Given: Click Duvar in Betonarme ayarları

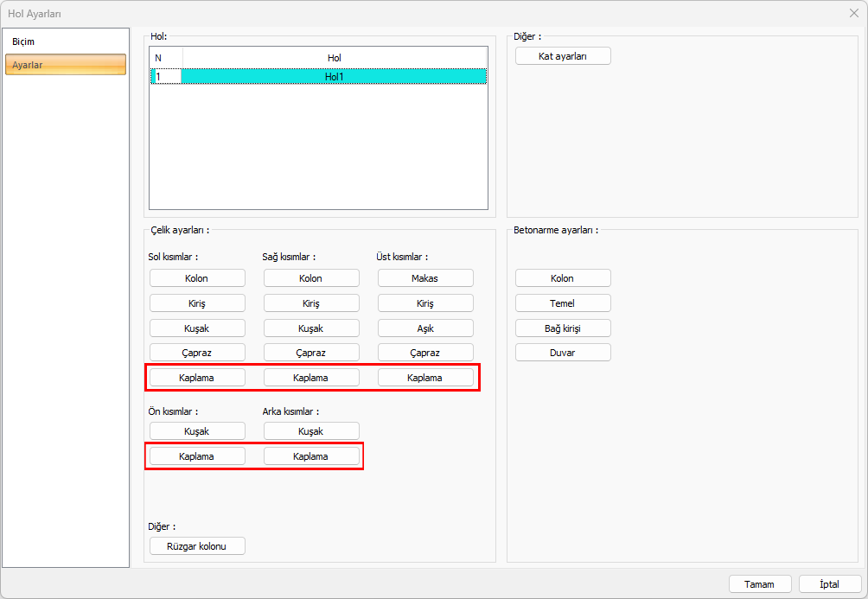Looking at the screenshot, I should click(x=563, y=353).
